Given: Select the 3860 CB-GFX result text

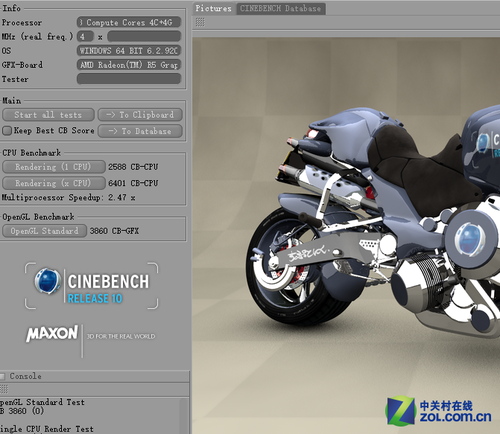Looking at the screenshot, I should [114, 231].
